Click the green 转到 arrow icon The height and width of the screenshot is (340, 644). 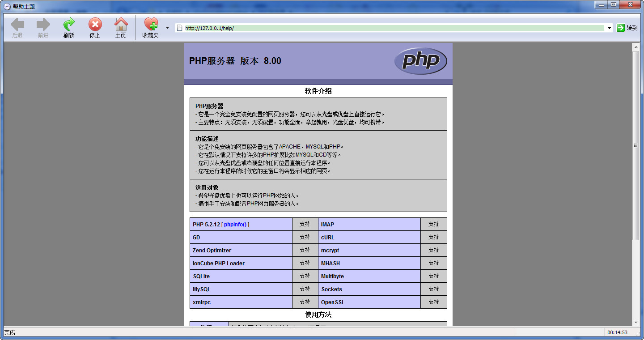620,27
